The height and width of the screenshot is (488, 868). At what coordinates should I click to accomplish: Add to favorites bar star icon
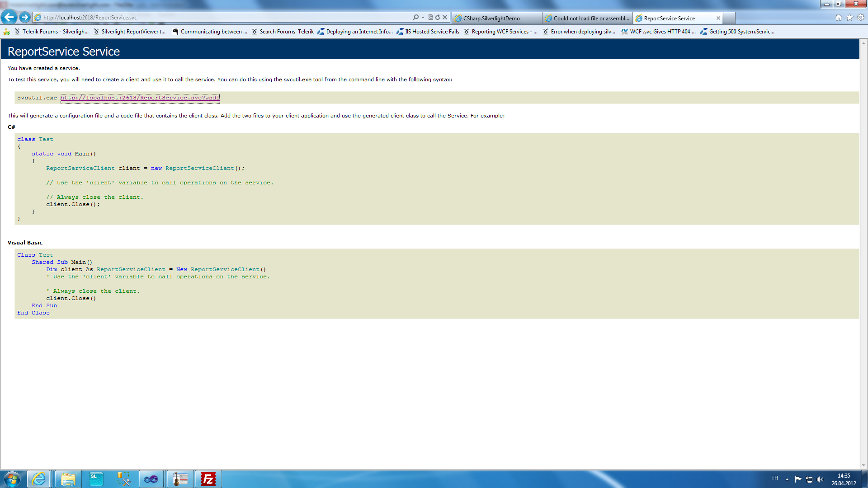point(6,32)
